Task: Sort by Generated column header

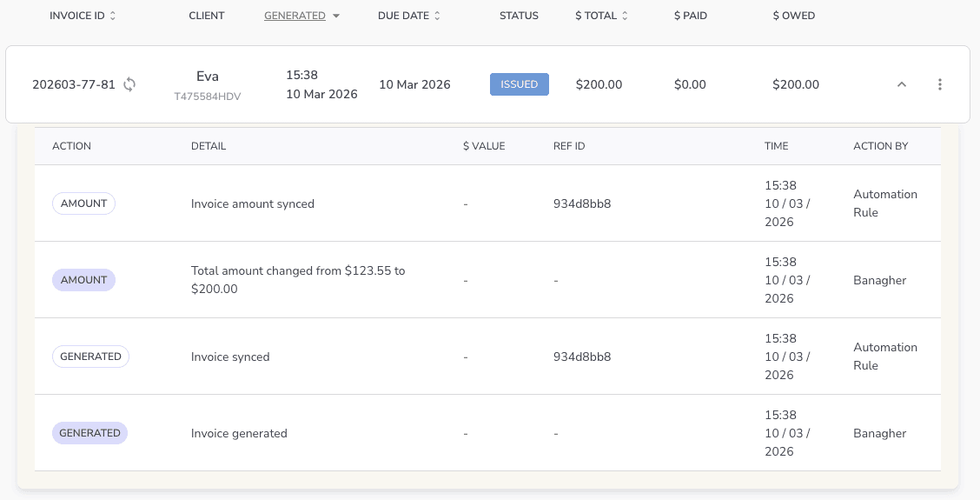Action: click(295, 16)
